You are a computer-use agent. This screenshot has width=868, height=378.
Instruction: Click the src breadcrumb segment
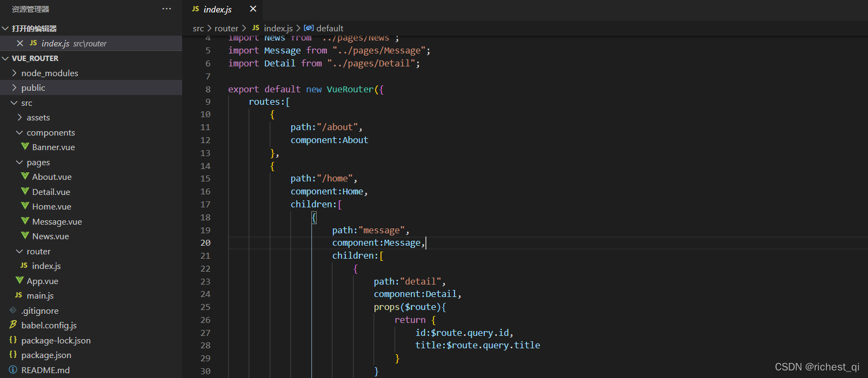click(198, 28)
